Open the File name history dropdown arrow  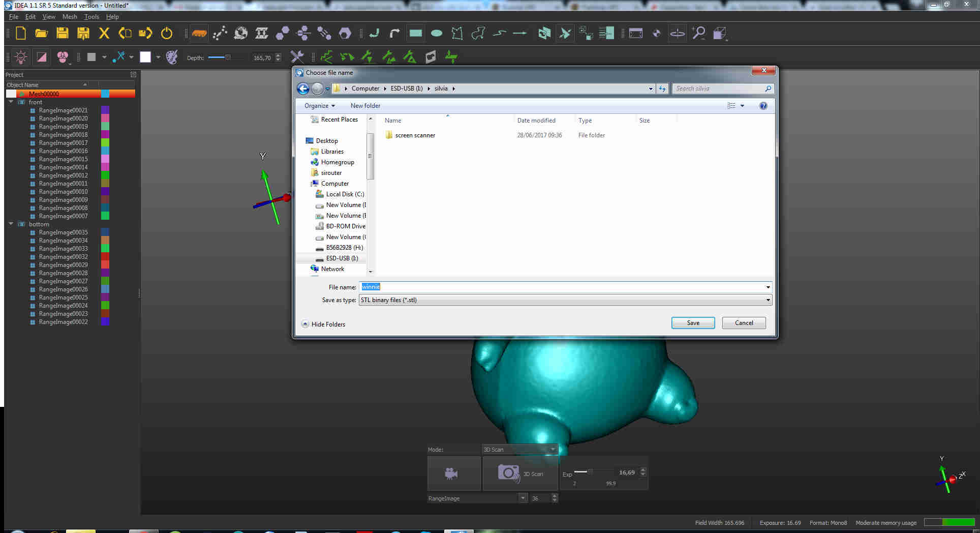click(768, 287)
